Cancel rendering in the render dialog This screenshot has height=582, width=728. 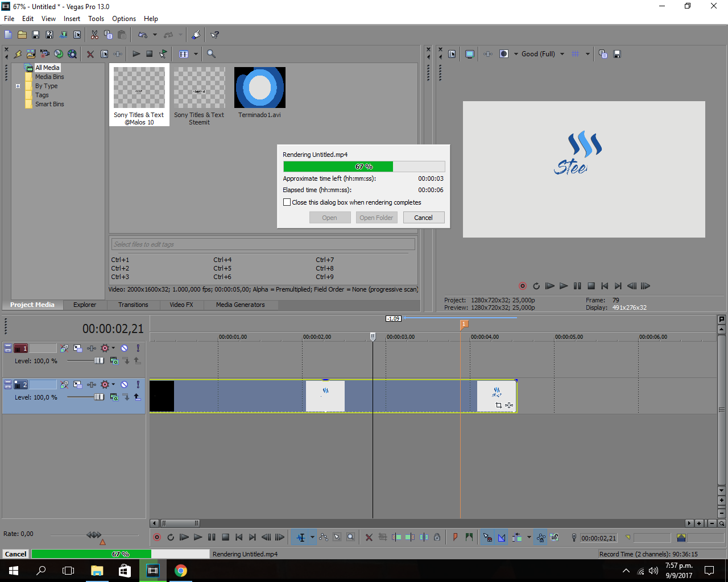[x=424, y=218]
